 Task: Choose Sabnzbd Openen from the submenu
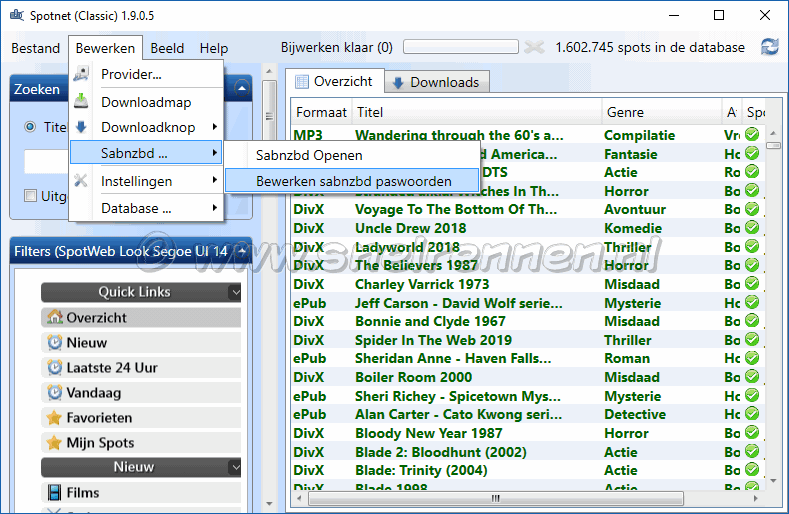pos(352,155)
